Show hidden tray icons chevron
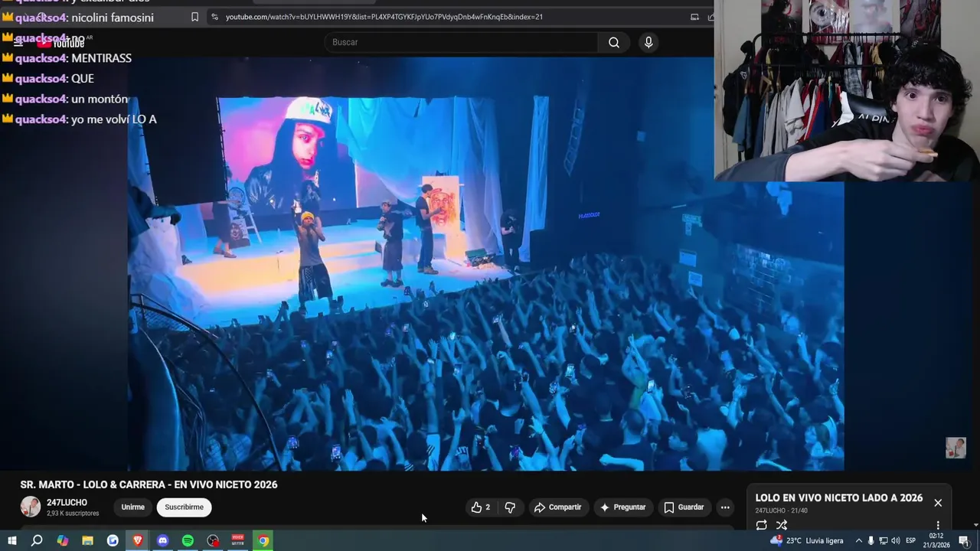The image size is (980, 551). tap(858, 541)
